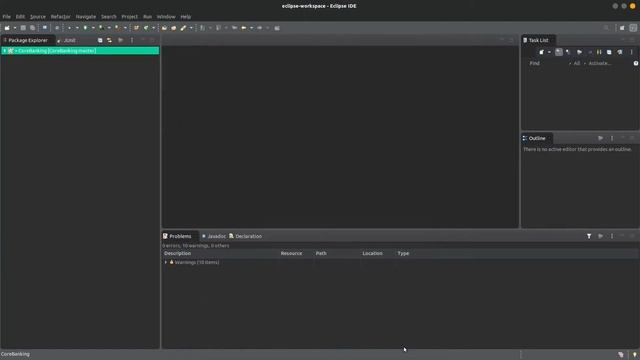Open the Coverage dropdown arrow
640x360 pixels.
click(x=109, y=28)
